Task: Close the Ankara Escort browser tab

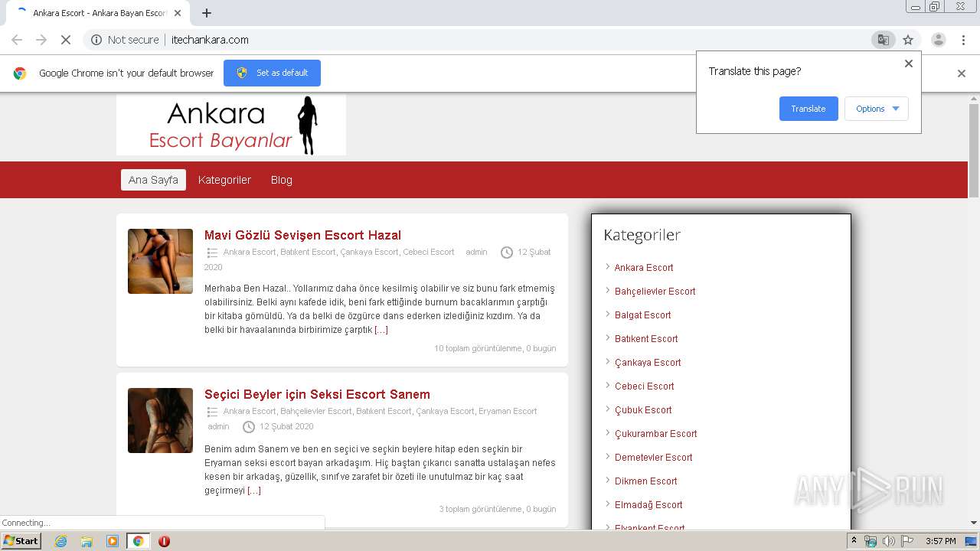Action: (178, 13)
